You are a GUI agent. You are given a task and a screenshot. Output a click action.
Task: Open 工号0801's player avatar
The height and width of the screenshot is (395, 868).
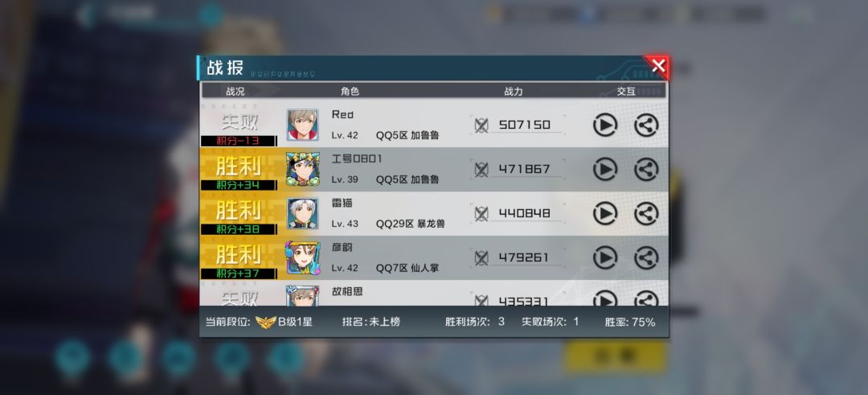302,169
